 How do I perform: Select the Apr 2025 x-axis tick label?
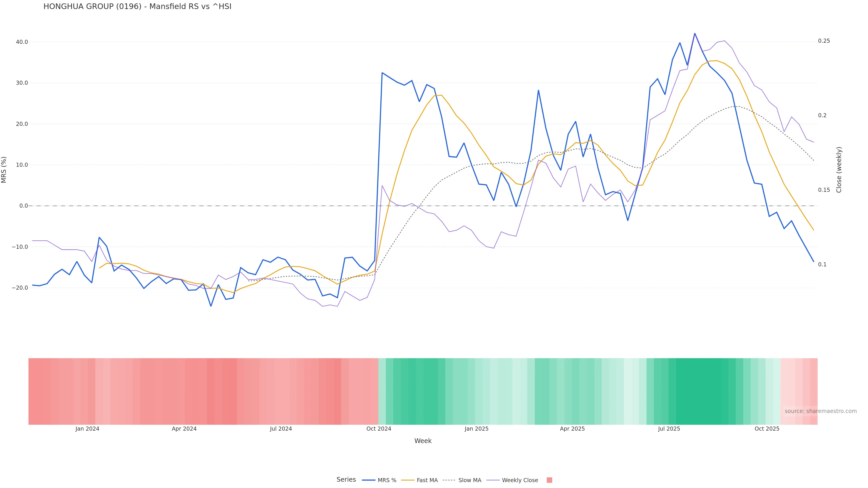click(572, 429)
